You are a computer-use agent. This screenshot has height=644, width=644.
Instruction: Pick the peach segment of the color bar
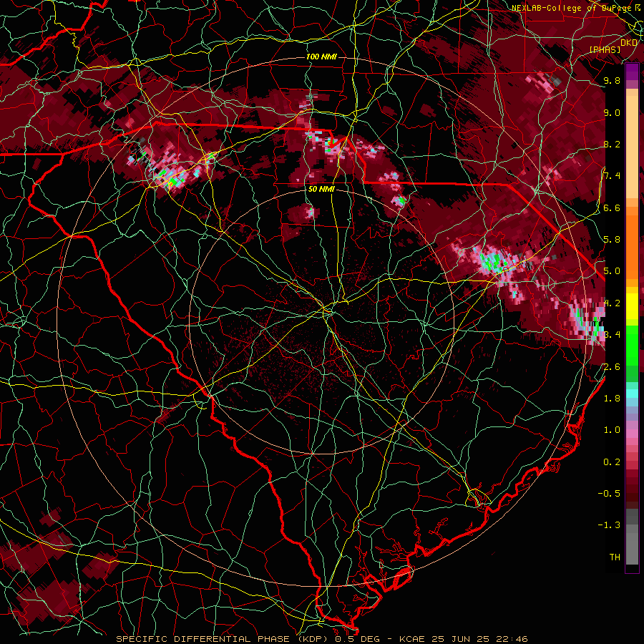click(x=632, y=148)
